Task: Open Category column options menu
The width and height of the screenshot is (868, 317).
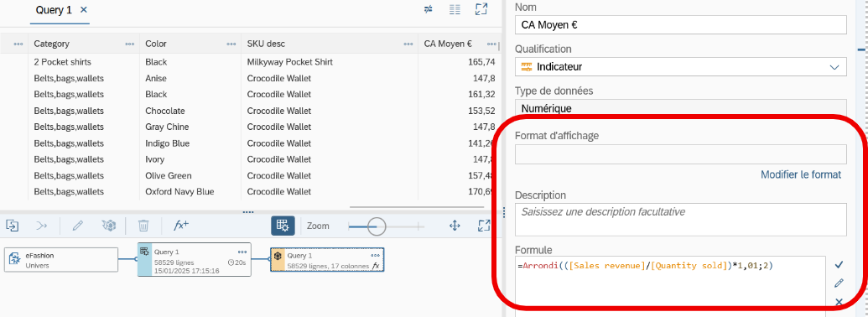Action: (x=129, y=44)
